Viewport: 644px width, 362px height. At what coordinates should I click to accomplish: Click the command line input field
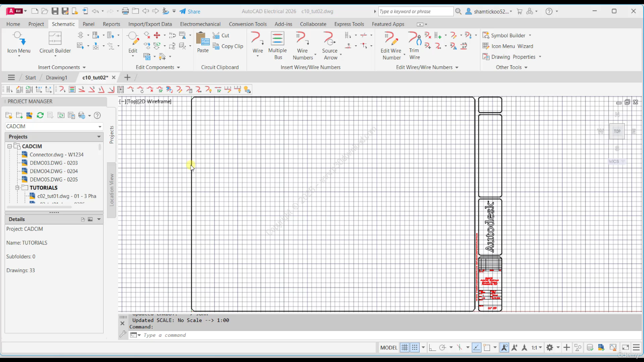pos(252,335)
